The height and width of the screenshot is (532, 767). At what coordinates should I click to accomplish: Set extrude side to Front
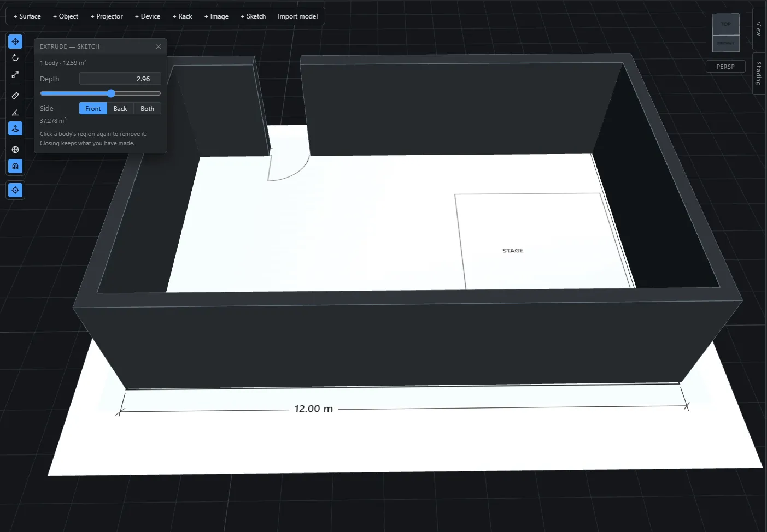point(93,109)
